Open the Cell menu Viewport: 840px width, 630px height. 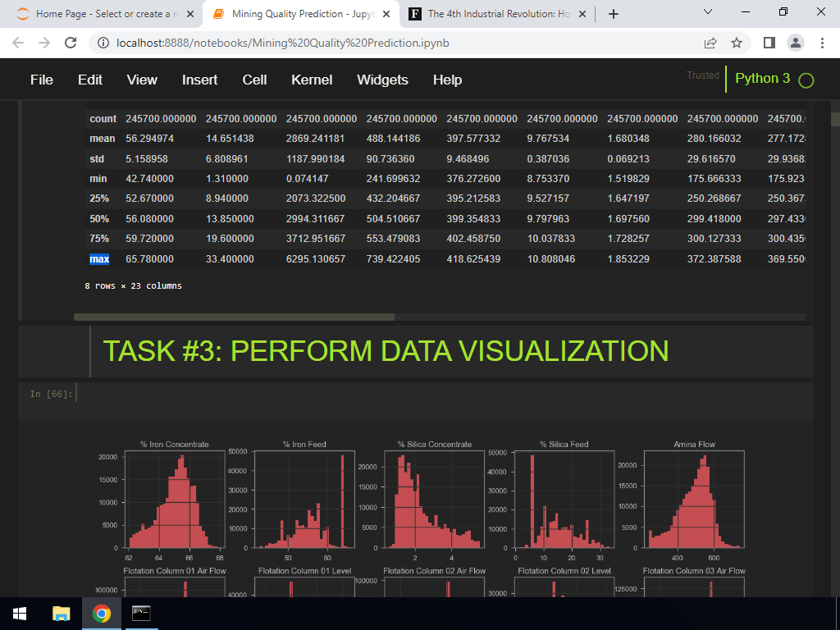pyautogui.click(x=254, y=80)
